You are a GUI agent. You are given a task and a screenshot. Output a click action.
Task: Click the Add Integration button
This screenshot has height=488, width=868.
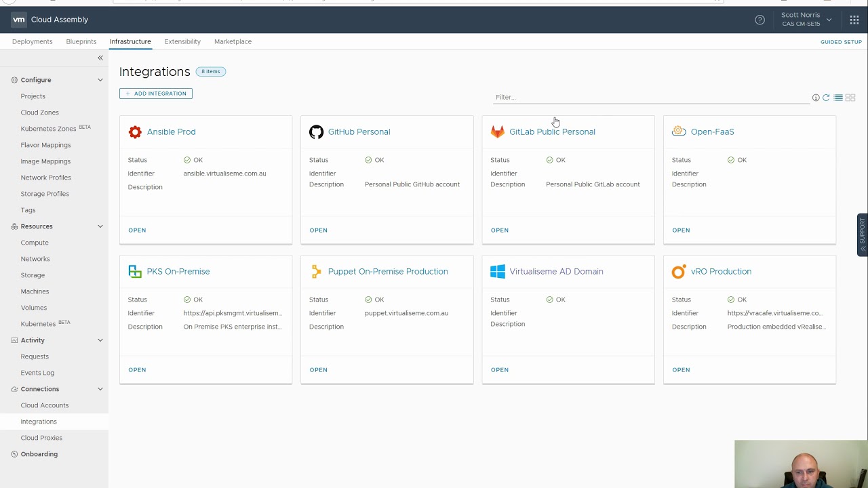point(156,94)
